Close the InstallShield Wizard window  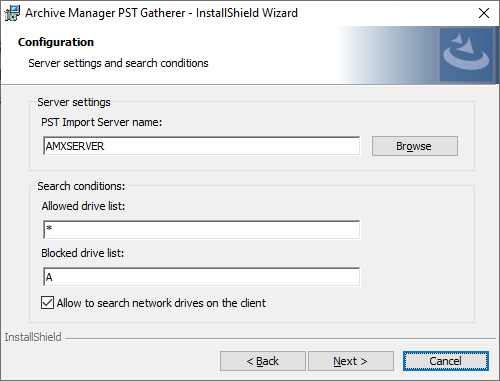[484, 13]
